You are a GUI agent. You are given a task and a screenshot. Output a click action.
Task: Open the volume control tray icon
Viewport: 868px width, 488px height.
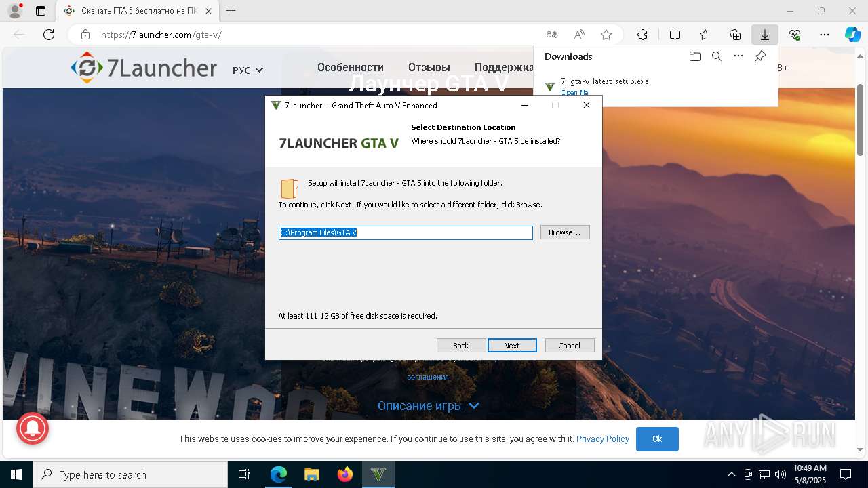click(780, 474)
